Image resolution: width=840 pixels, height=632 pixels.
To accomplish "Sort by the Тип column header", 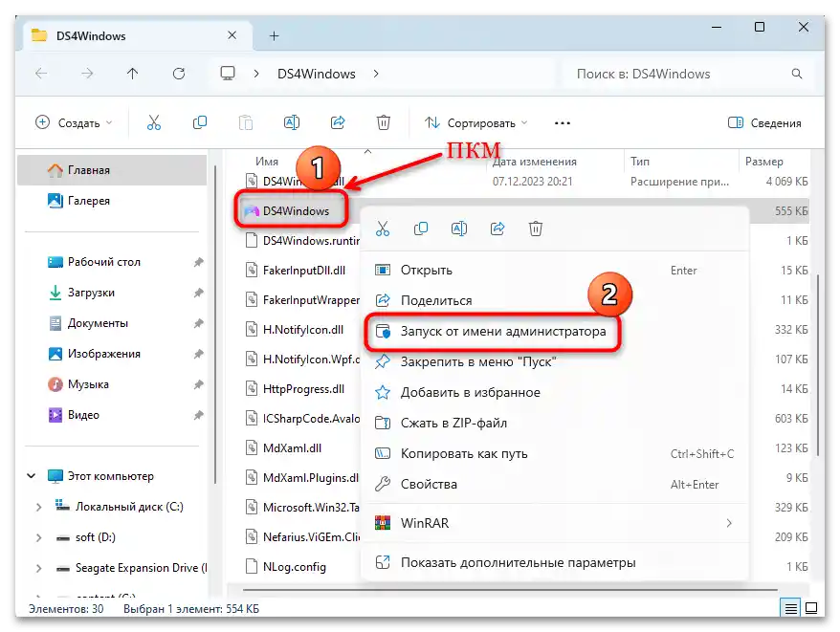I will 640,162.
